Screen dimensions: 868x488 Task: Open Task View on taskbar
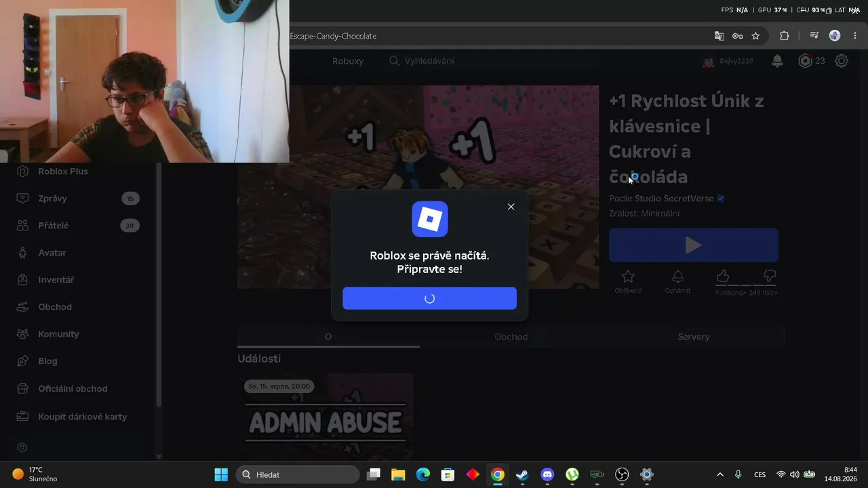[374, 474]
